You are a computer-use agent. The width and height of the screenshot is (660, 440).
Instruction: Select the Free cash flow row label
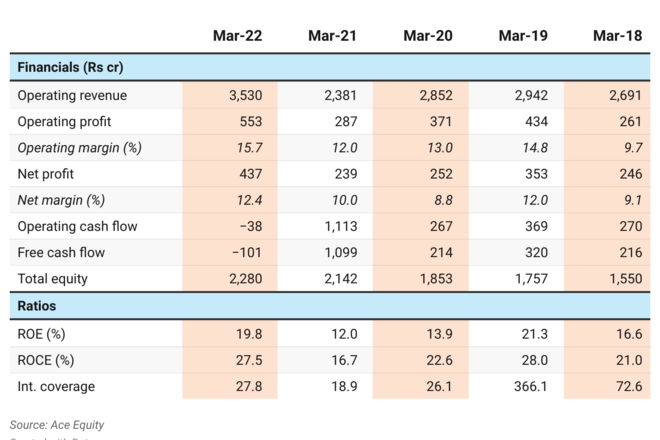pos(62,252)
